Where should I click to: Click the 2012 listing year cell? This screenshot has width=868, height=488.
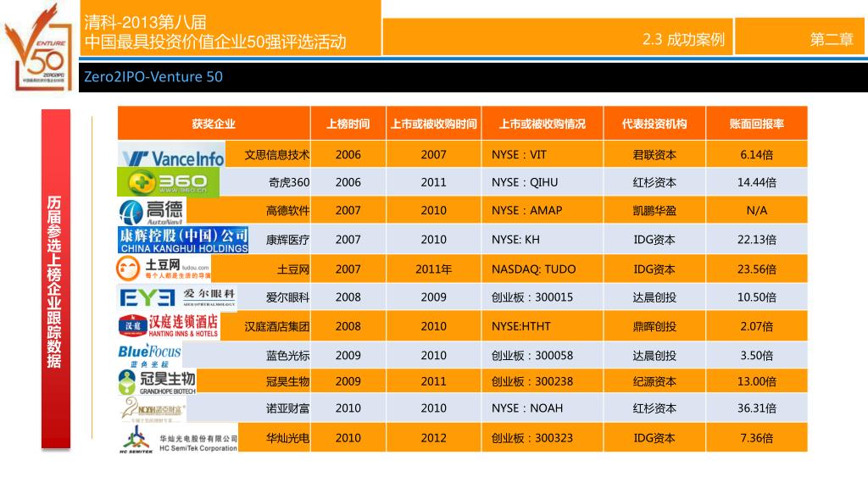coord(433,438)
